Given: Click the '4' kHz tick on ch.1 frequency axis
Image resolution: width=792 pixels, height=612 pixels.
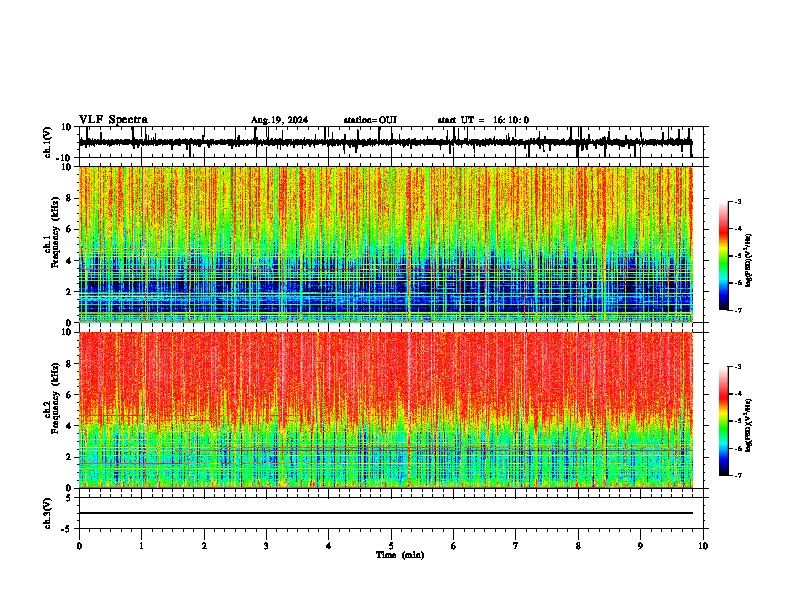Looking at the screenshot, I should coord(70,261).
